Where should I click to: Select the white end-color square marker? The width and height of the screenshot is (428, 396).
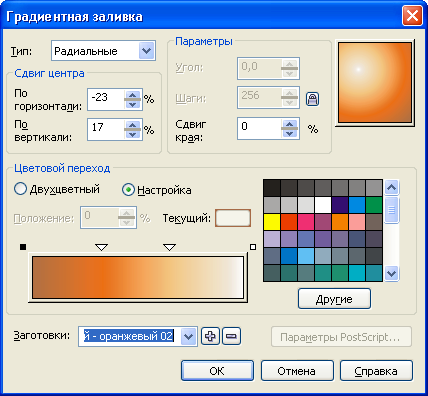tap(253, 247)
